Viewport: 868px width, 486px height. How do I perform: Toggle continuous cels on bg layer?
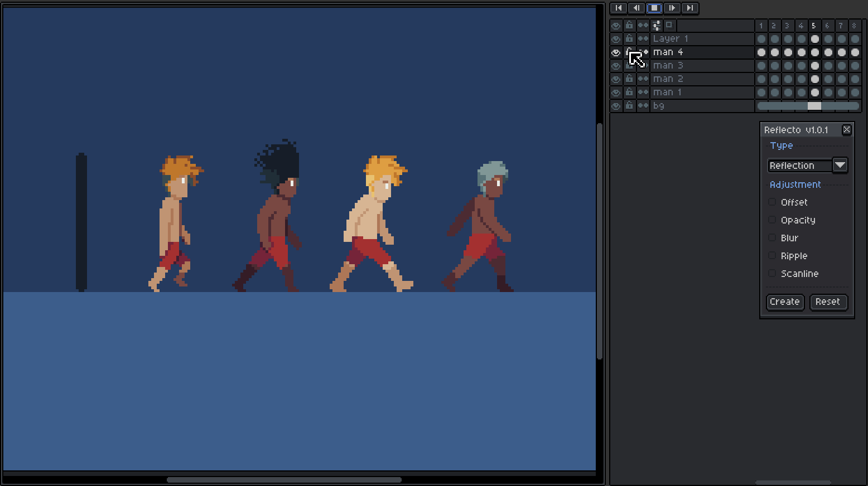tap(643, 106)
